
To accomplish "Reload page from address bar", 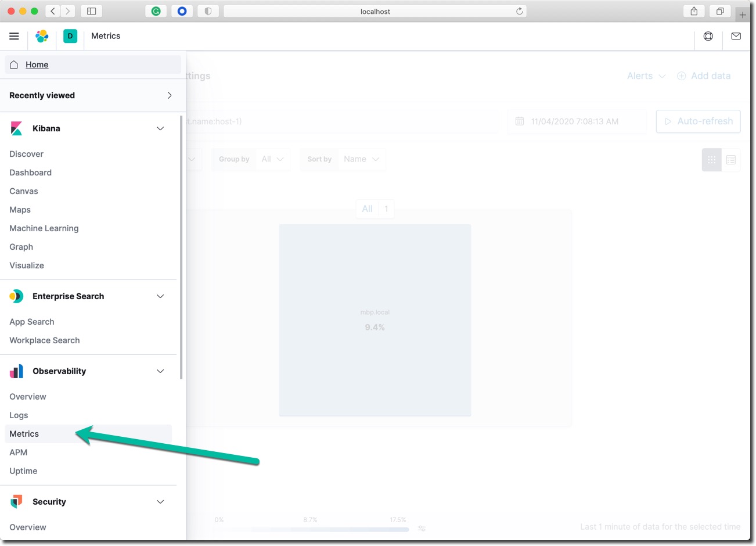I will pos(519,11).
